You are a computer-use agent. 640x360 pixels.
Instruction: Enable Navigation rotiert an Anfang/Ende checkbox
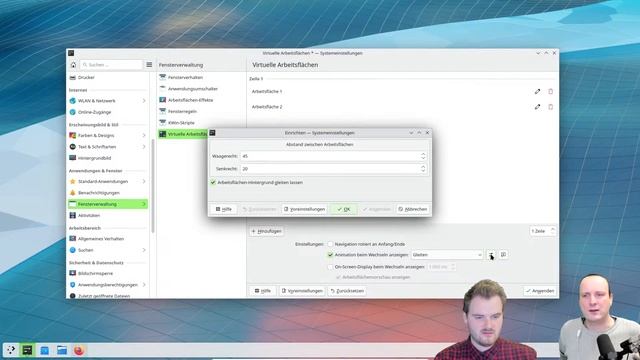tap(330, 244)
